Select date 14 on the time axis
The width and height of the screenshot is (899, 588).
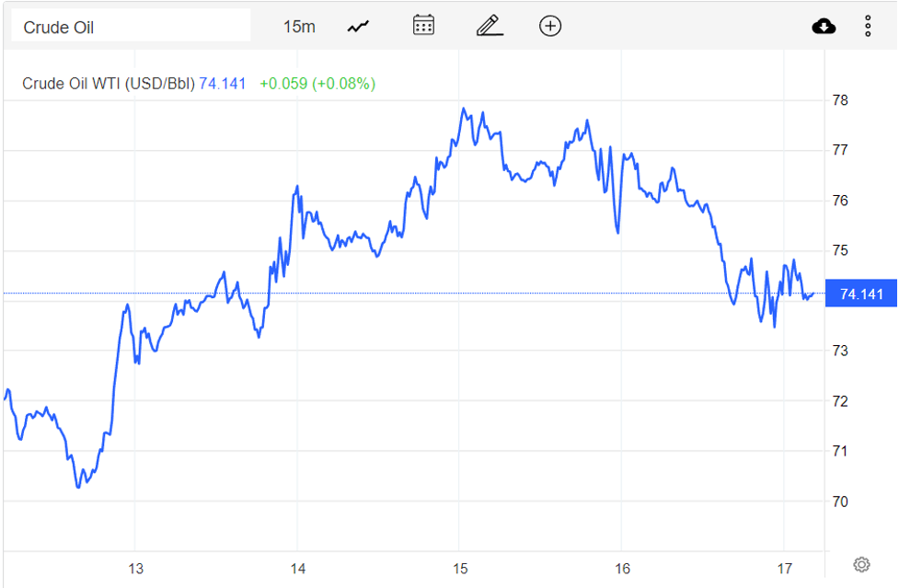tap(297, 568)
